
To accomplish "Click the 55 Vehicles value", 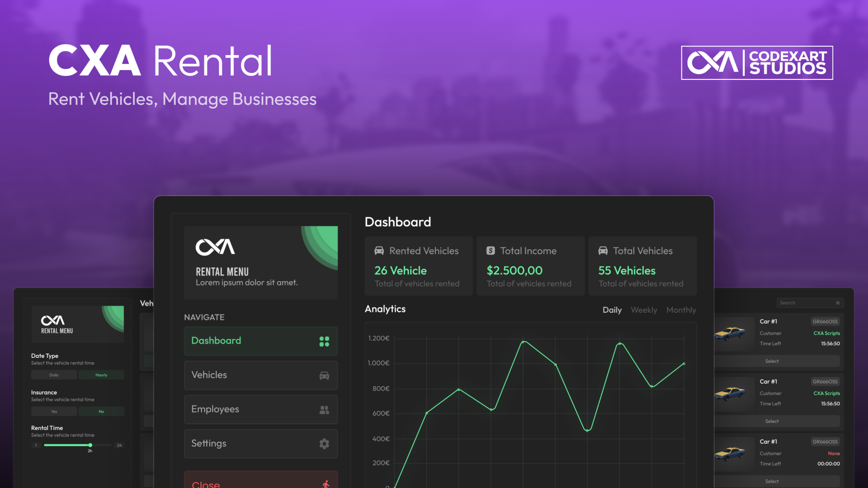I will pos(627,271).
